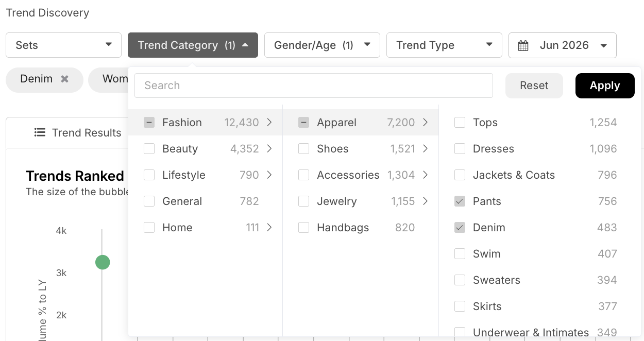The width and height of the screenshot is (644, 341).
Task: Check the Dresses checkbox
Action: 460,149
